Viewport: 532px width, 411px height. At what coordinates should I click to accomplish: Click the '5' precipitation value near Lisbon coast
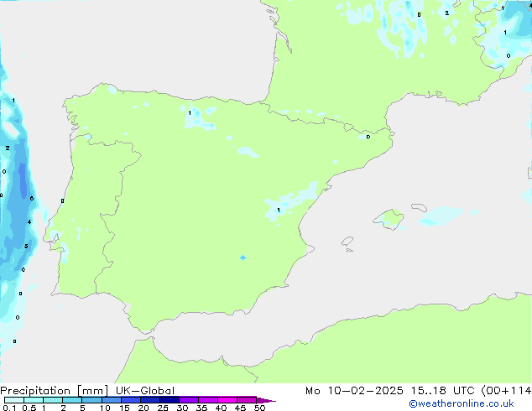point(26,246)
